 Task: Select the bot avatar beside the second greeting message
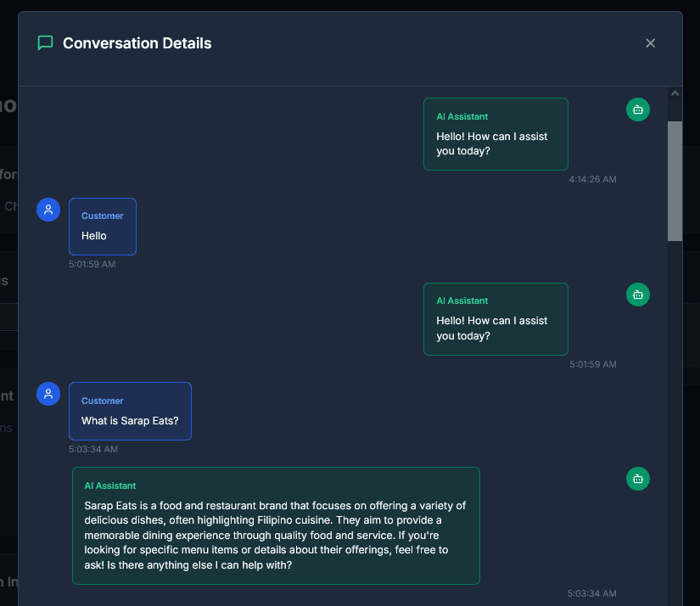637,295
